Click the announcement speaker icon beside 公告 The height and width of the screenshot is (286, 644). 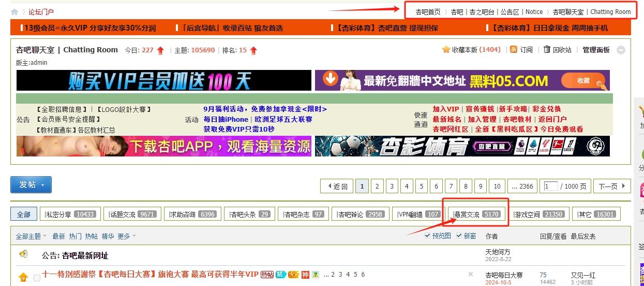[x=23, y=254]
